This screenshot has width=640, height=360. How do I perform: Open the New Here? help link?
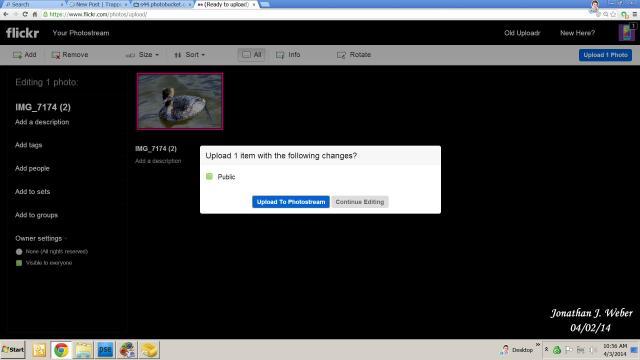tap(577, 33)
